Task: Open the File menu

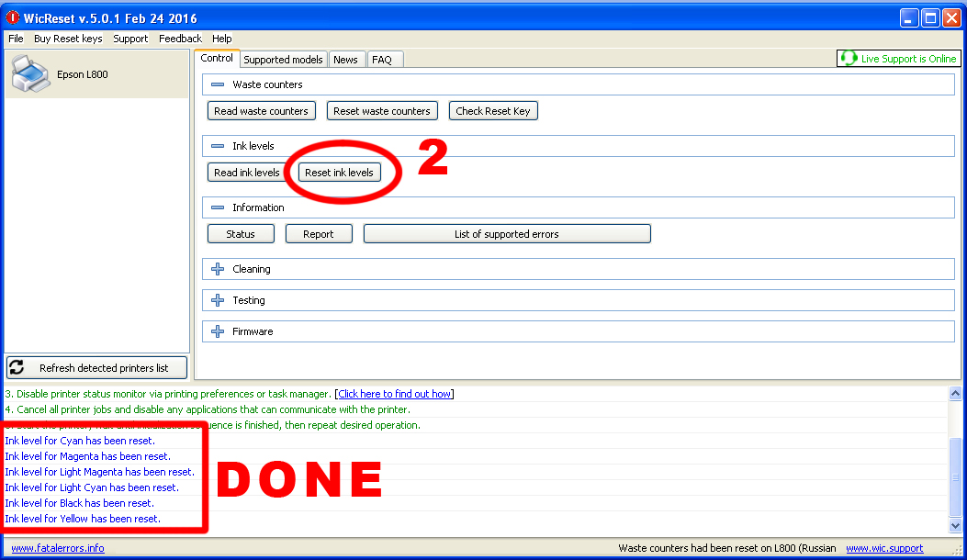Action: (16, 39)
